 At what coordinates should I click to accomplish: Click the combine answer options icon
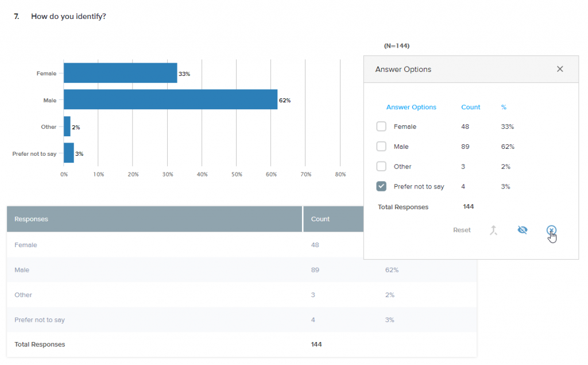[x=493, y=229]
